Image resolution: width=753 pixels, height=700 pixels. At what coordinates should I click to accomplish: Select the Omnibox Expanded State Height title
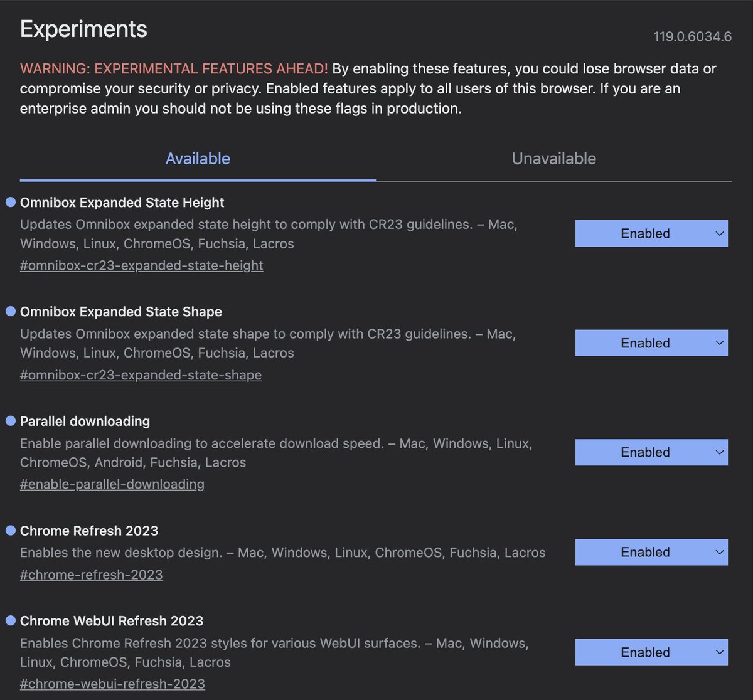click(122, 203)
